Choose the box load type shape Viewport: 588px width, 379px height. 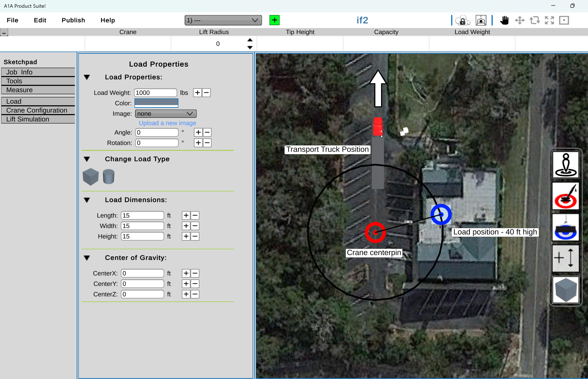click(91, 177)
